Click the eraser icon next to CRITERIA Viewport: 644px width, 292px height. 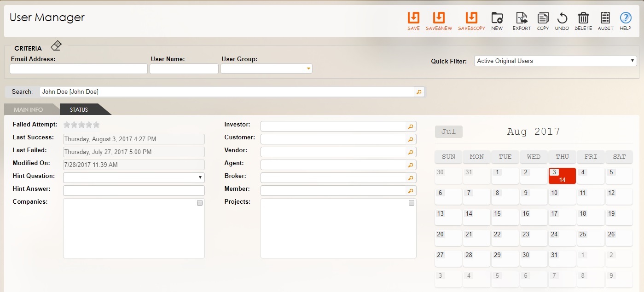pyautogui.click(x=56, y=45)
